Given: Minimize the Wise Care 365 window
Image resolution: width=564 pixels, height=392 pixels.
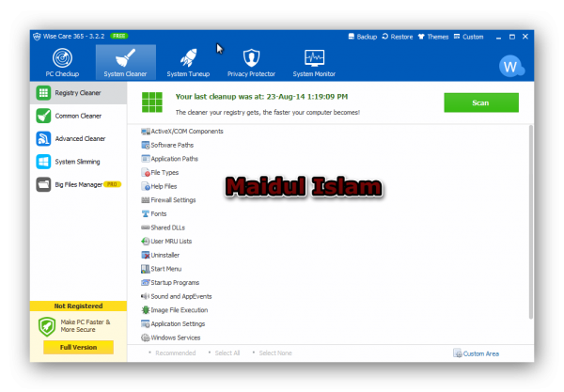Looking at the screenshot, I should tap(498, 37).
